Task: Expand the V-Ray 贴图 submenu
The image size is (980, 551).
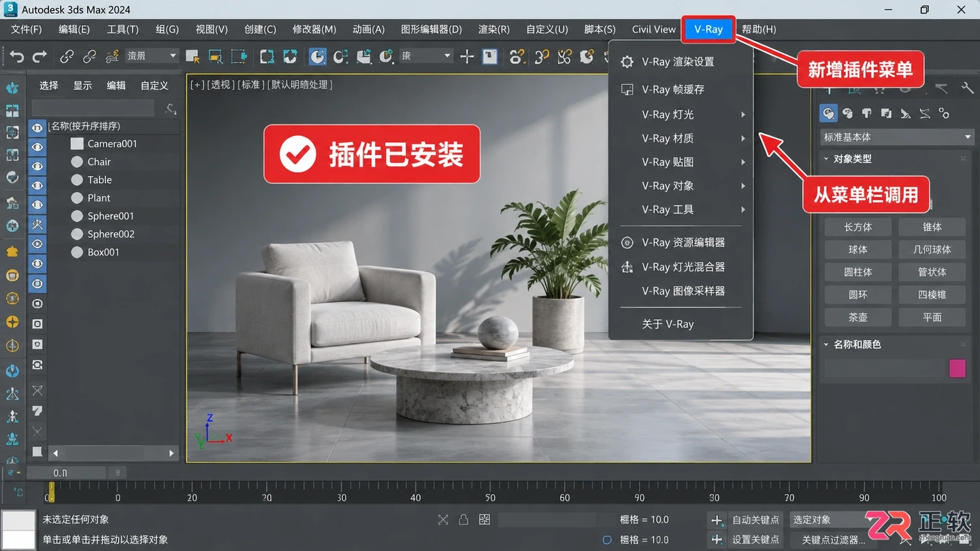Action: 681,162
